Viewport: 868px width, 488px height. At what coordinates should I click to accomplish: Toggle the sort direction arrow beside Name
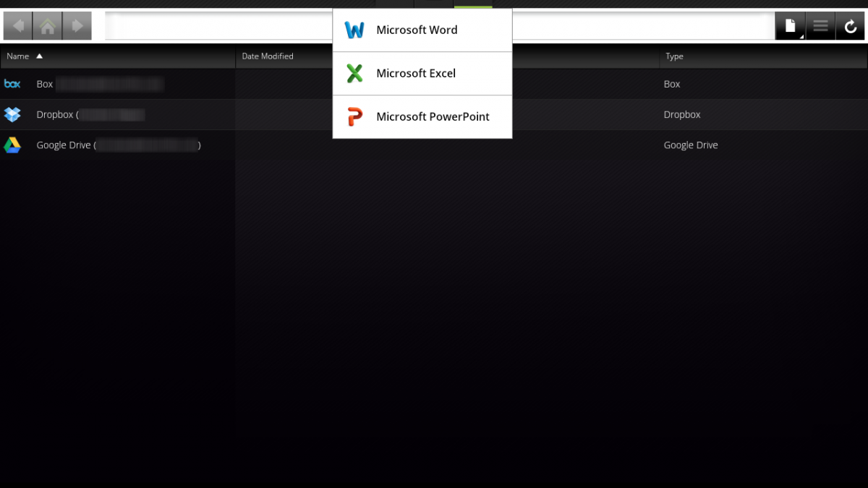[x=40, y=56]
